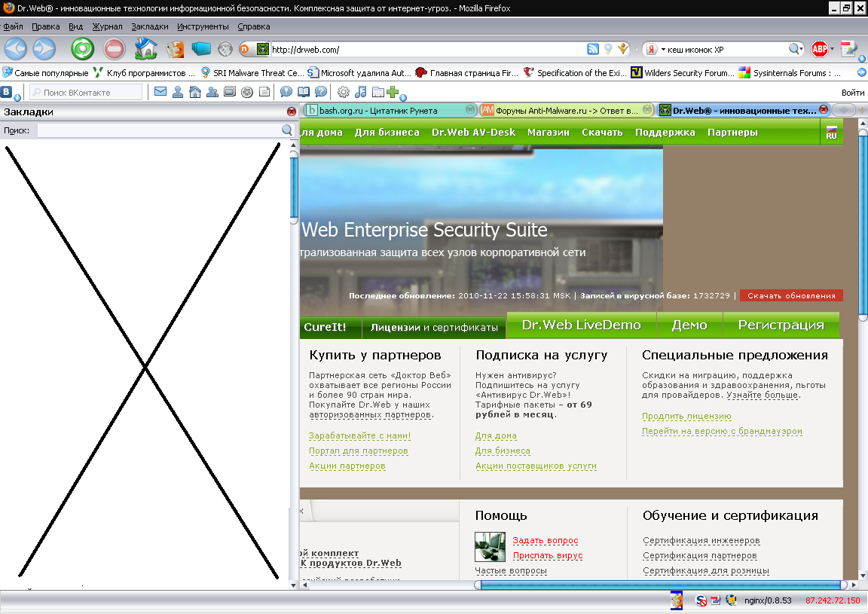Click the Поиск ВКонтакте search field

86,92
